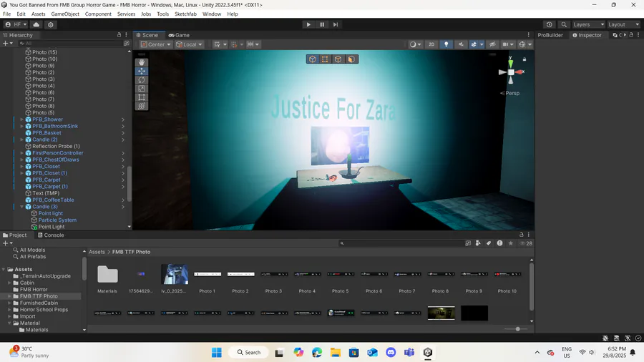This screenshot has height=362, width=644.
Task: Toggle the Project panel lock
Action: tap(521, 235)
